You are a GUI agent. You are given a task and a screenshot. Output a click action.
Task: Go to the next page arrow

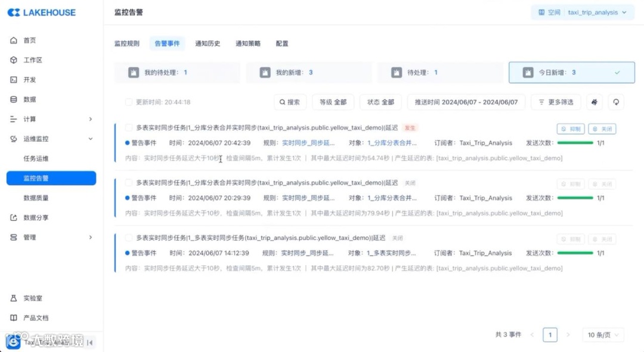click(x=568, y=335)
